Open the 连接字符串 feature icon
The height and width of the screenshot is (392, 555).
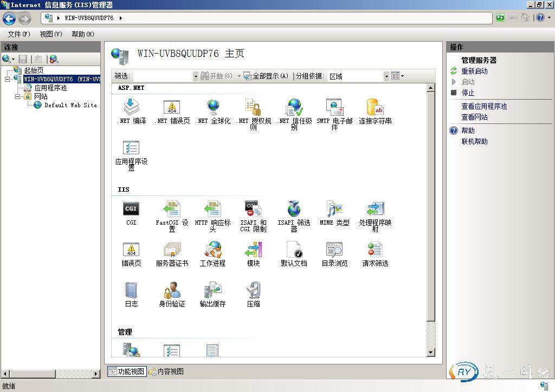click(375, 108)
